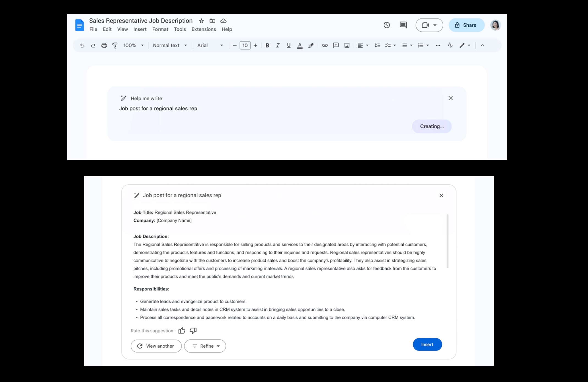Open the Arial font dropdown
This screenshot has height=382, width=588.
click(x=210, y=46)
